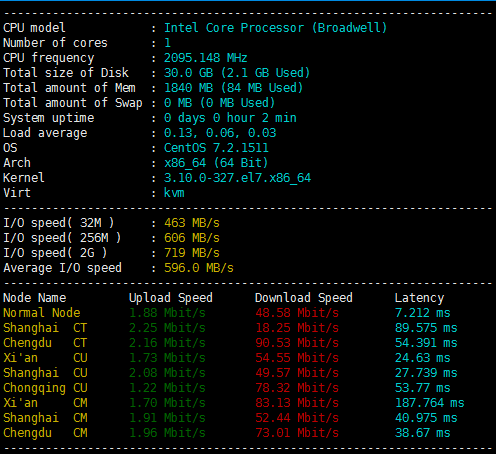Viewport: 496px width, 454px height.
Task: Click the 719 MB/s I/O speed result
Action: [192, 253]
